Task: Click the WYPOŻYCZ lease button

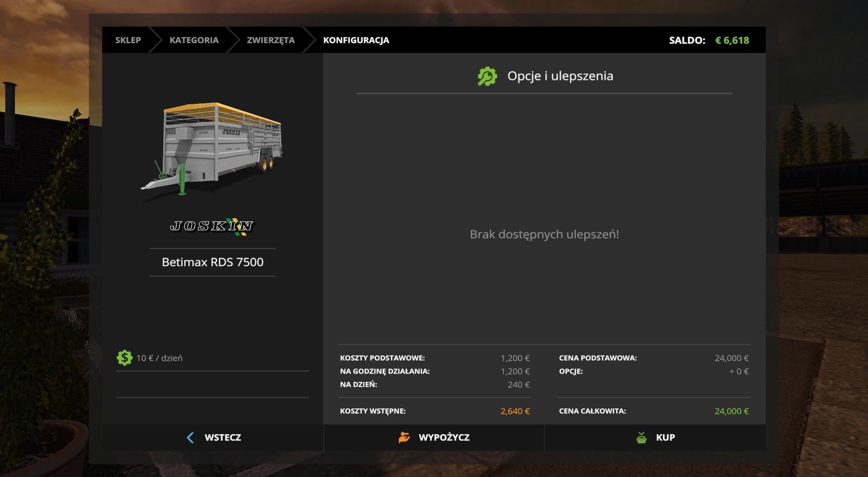Action: click(x=434, y=437)
